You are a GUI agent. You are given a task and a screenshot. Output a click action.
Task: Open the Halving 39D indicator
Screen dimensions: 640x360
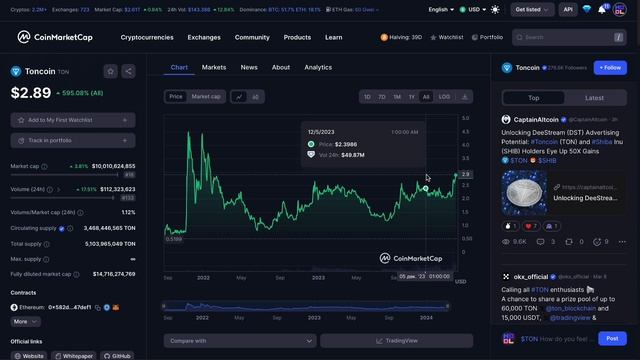coord(401,37)
